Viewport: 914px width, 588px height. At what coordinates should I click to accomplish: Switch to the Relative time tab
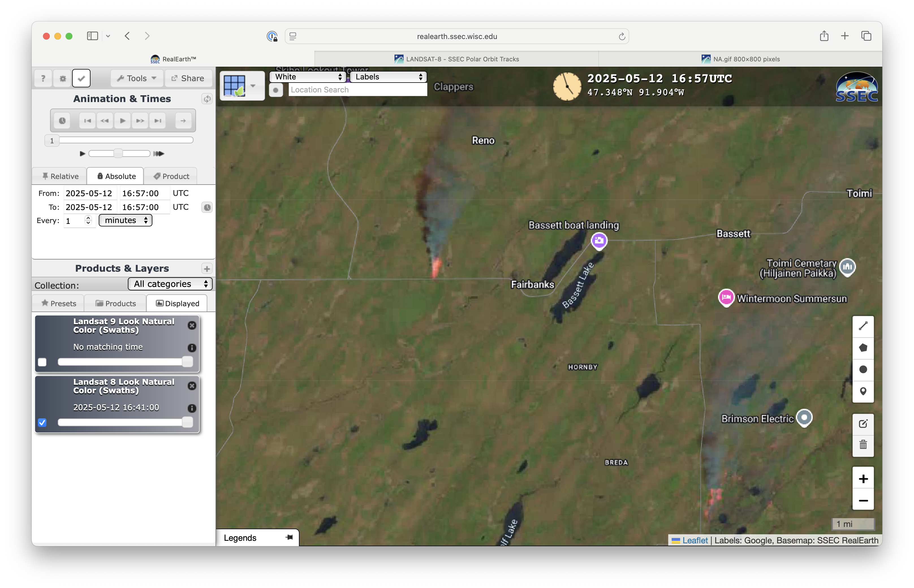(x=60, y=176)
